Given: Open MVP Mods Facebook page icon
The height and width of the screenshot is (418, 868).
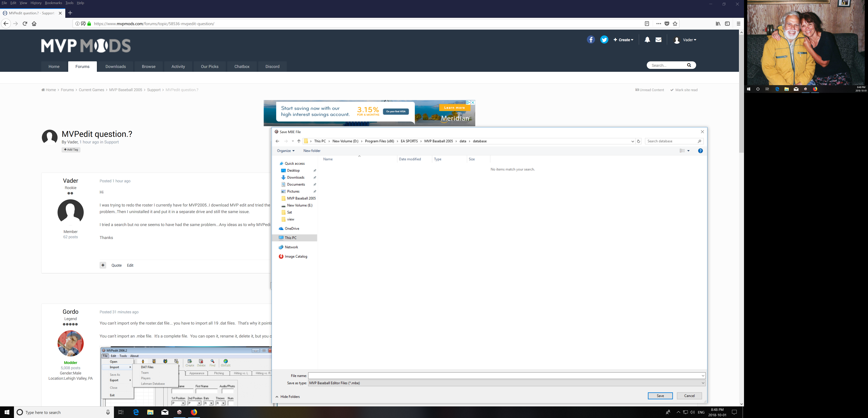Looking at the screenshot, I should click(591, 40).
